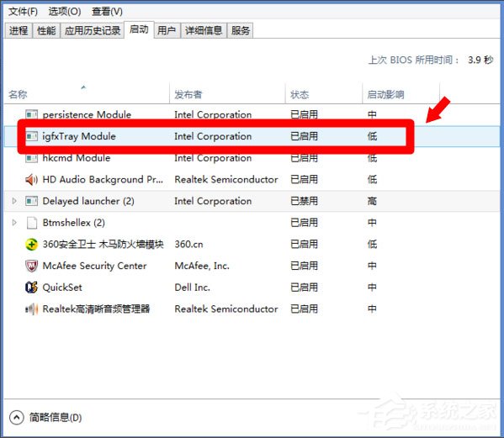Screen dimensions: 504x438
Task: Sort by the 状态 column header
Action: coord(324,94)
